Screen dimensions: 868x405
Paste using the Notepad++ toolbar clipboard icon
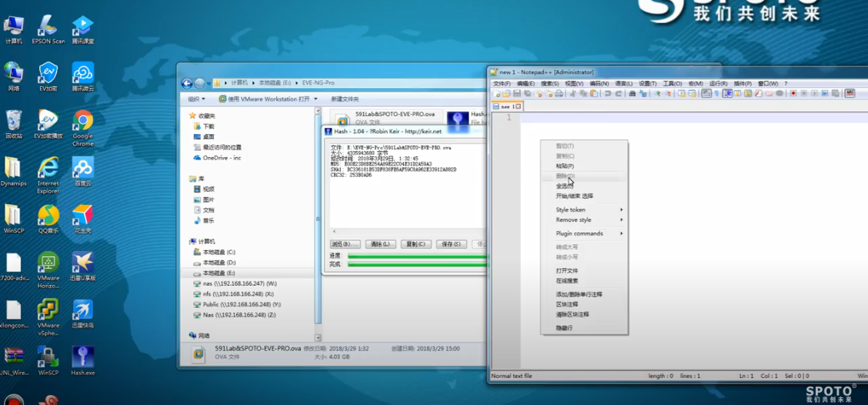593,93
